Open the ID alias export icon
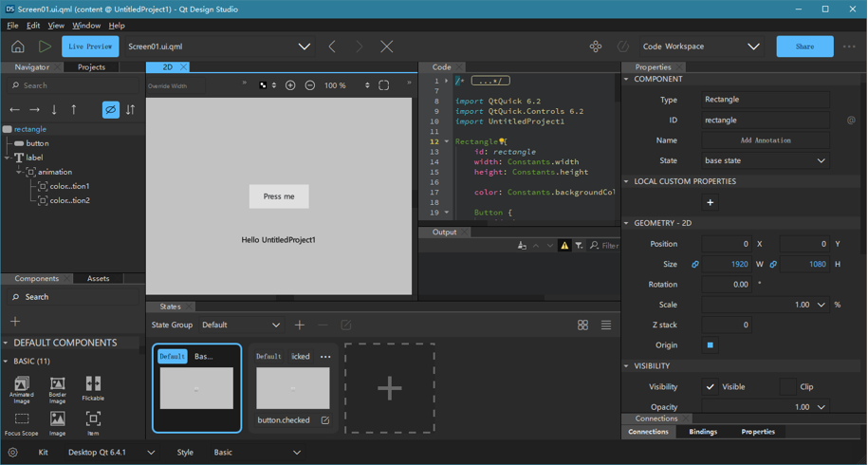The height and width of the screenshot is (465, 868). (851, 121)
